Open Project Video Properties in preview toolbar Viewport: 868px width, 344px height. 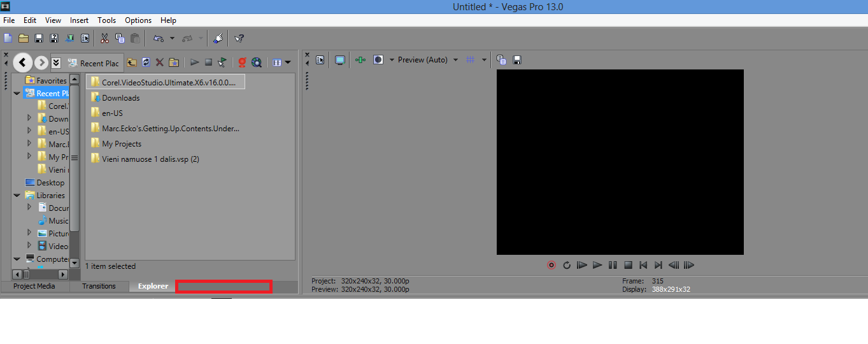click(320, 60)
